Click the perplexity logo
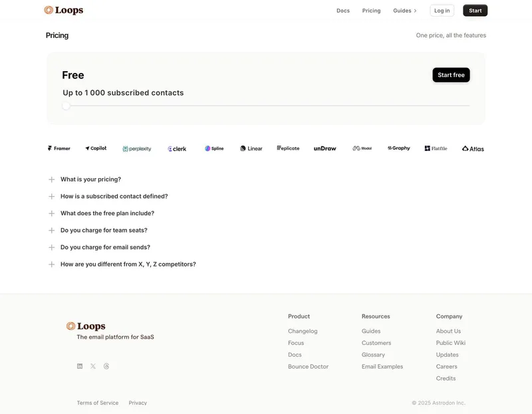 click(137, 149)
